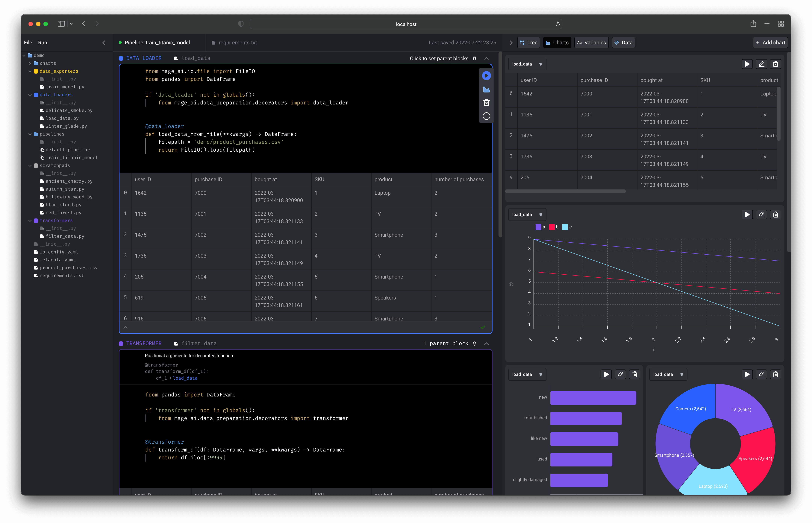This screenshot has width=812, height=523.
Task: Collapse the TRANSFORMER block chevron
Action: point(486,344)
